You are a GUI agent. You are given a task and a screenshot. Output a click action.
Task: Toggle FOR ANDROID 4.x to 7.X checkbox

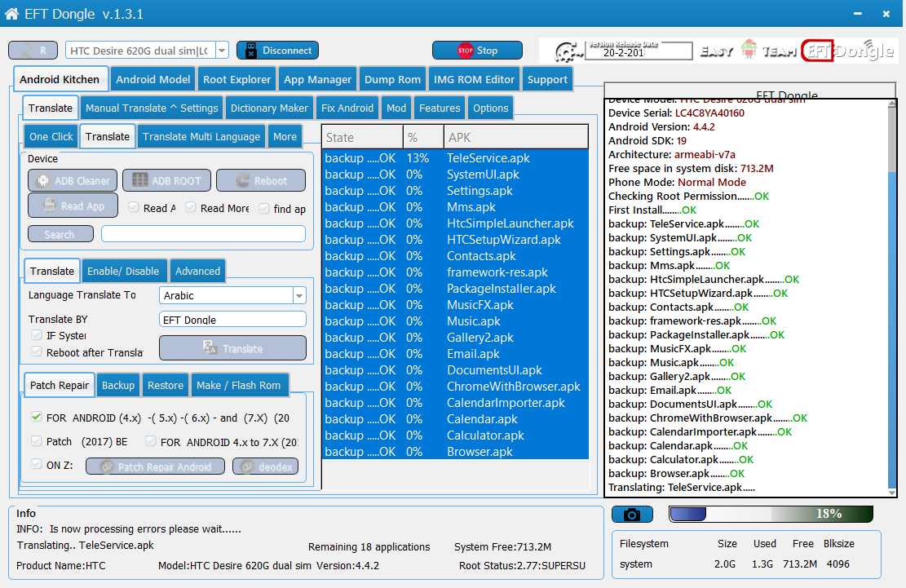tap(151, 441)
